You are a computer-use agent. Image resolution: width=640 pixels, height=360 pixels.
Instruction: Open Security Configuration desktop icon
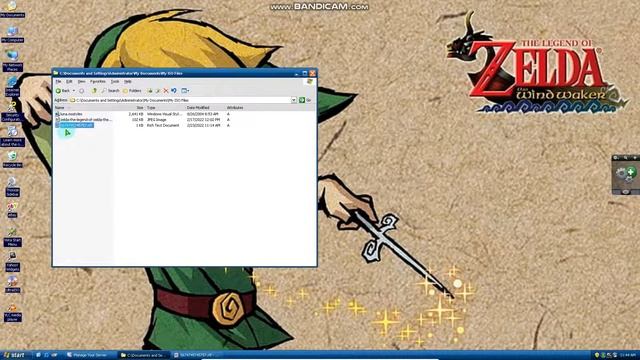point(12,112)
